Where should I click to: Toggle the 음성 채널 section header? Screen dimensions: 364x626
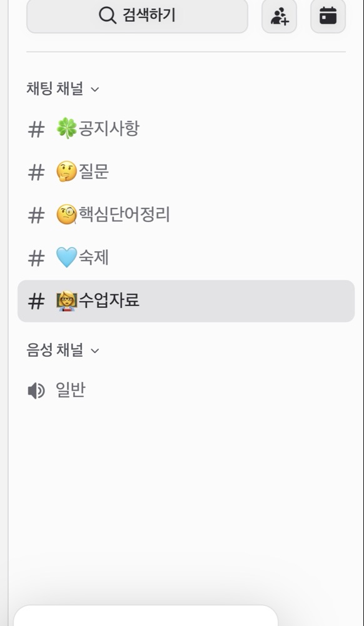pyautogui.click(x=63, y=350)
